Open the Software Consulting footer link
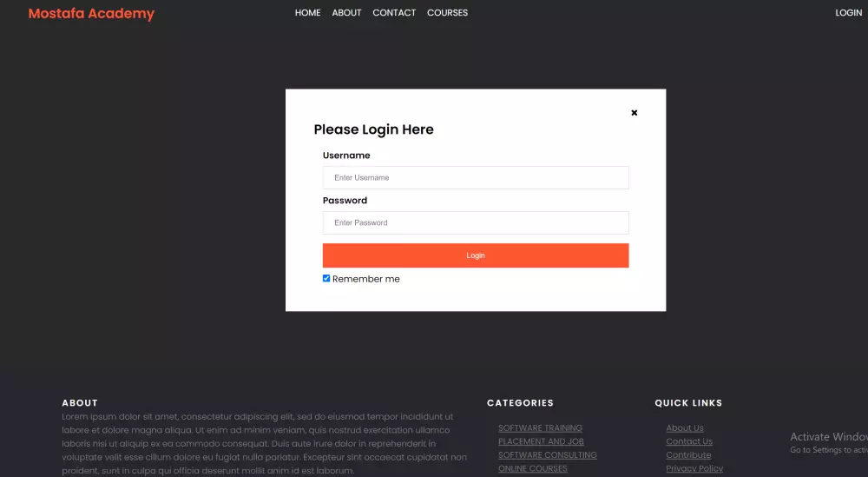 click(547, 455)
